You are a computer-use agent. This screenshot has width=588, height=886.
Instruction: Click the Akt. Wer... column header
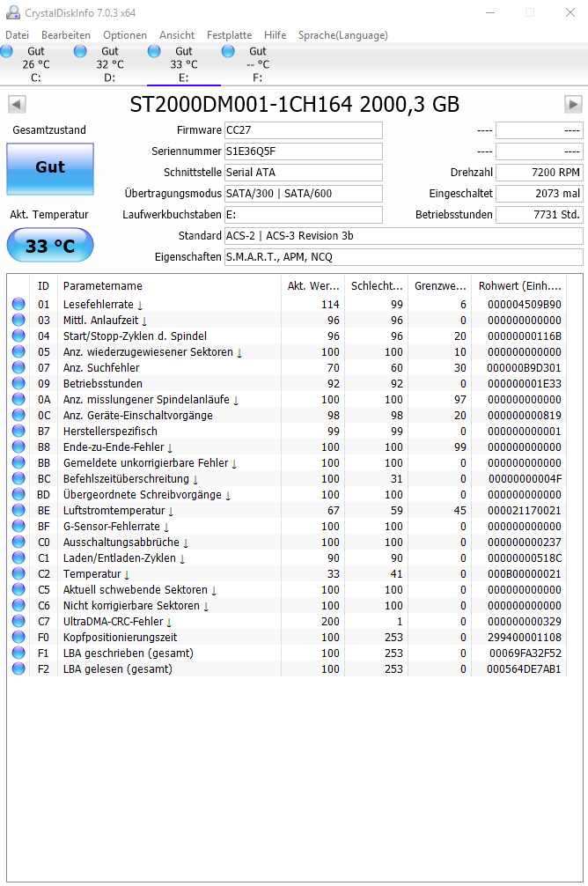pos(312,286)
